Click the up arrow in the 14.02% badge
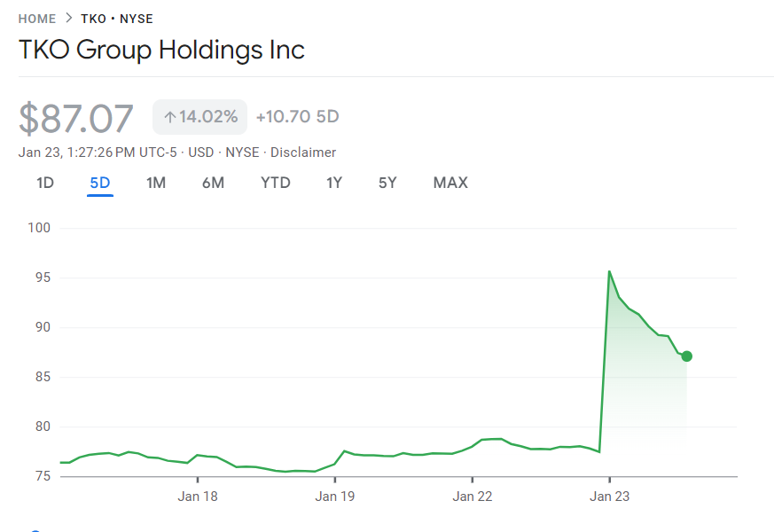 (x=169, y=117)
